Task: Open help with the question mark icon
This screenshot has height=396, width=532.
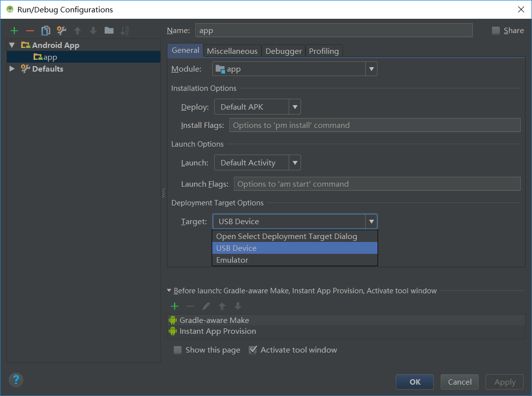Action: coord(16,380)
